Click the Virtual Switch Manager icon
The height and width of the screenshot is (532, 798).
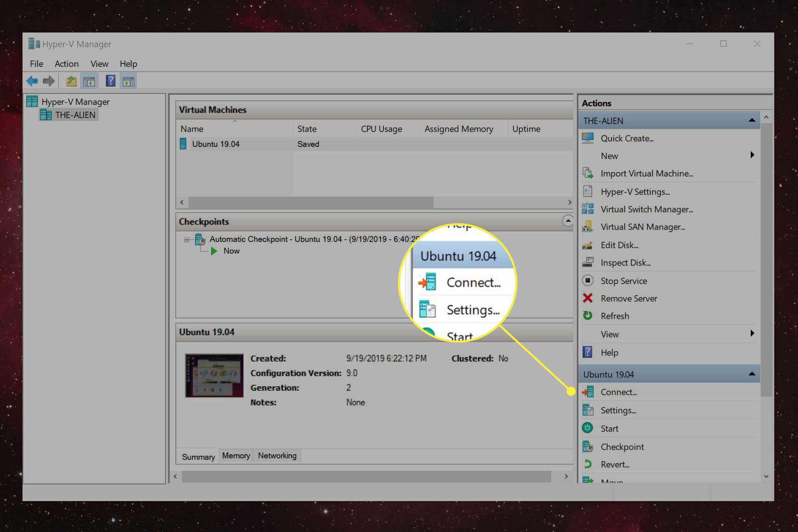pos(588,209)
